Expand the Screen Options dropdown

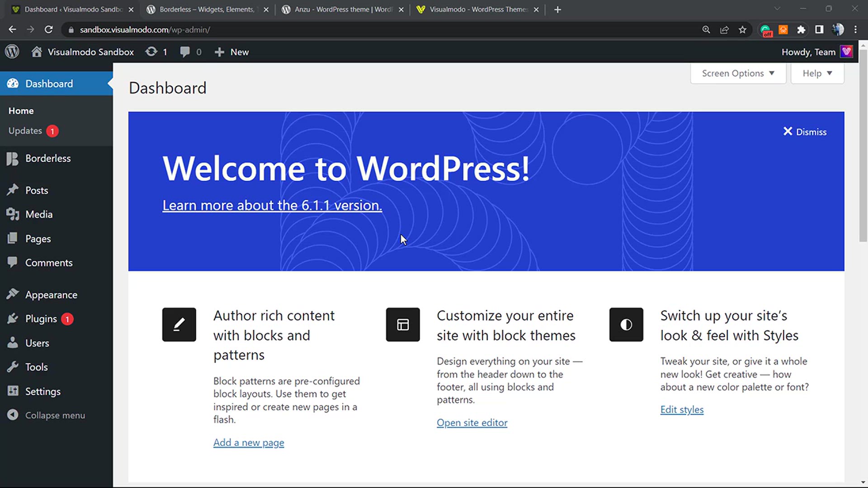(x=738, y=73)
